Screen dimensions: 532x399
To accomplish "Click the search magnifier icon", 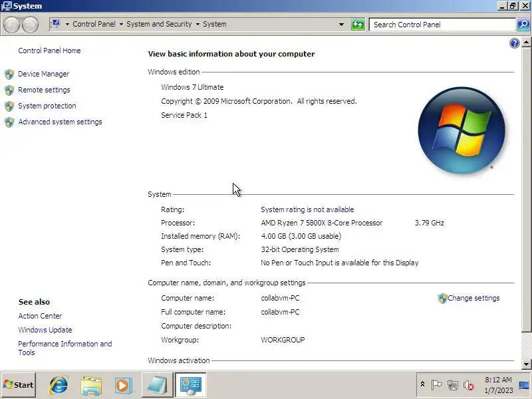I will tap(523, 25).
